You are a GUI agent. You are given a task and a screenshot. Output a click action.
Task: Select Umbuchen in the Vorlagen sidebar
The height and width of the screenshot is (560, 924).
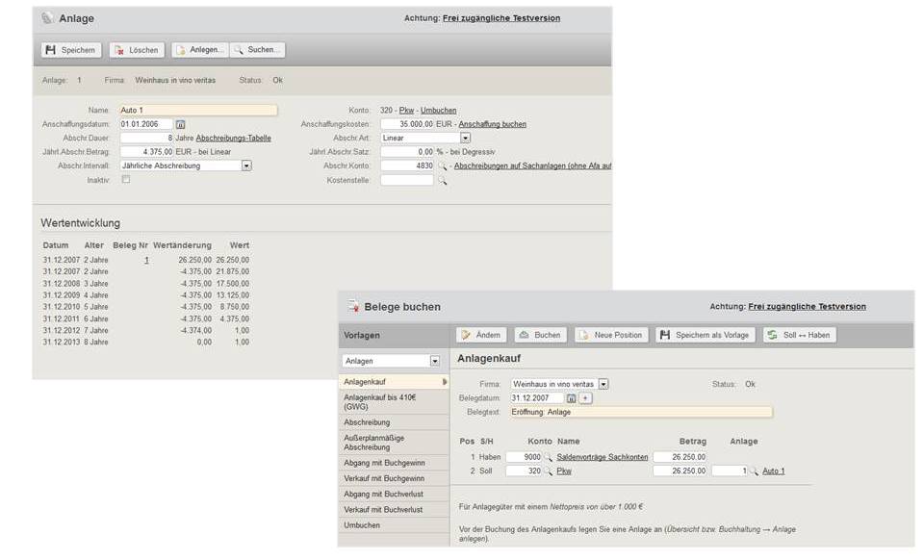pos(362,525)
